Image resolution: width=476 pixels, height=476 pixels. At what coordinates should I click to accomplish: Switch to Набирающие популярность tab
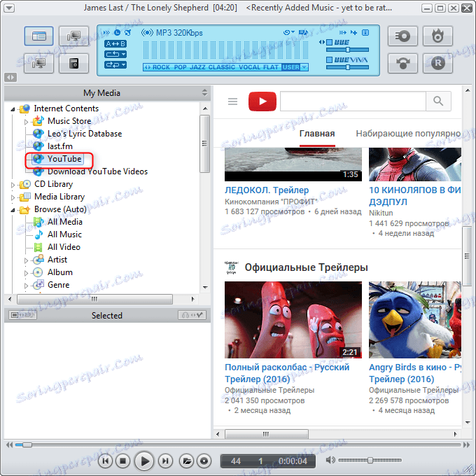(408, 134)
